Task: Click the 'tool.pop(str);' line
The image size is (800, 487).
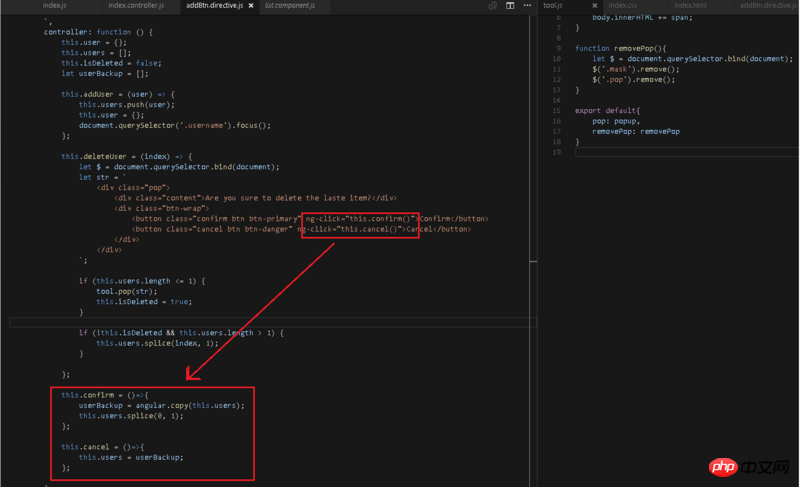Action: [127, 292]
